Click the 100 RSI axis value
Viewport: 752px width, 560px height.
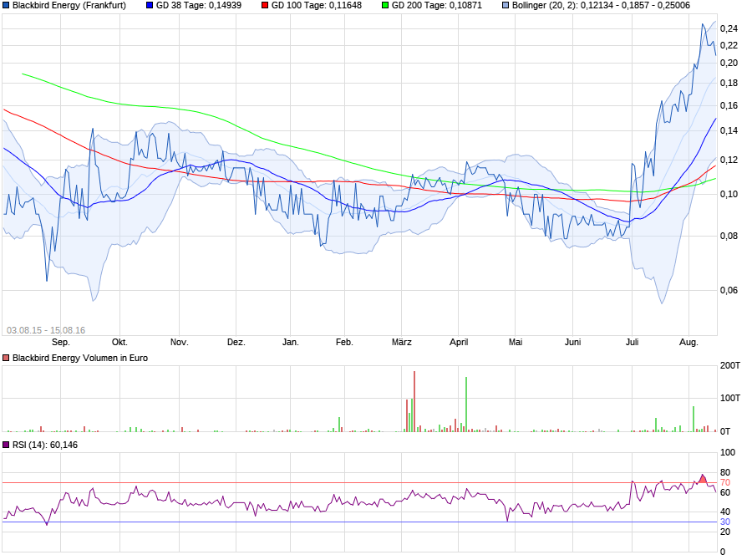tap(728, 452)
